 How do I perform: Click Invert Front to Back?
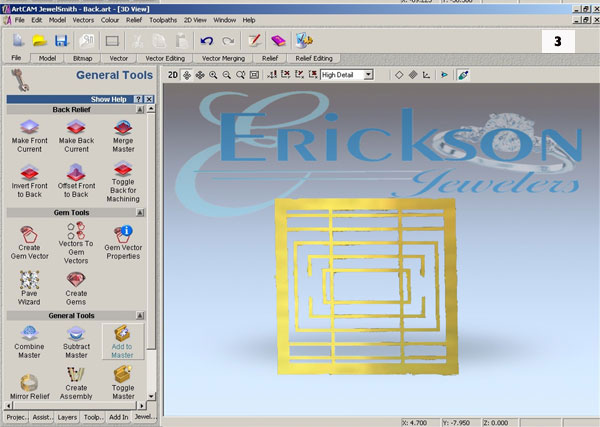[x=29, y=181]
